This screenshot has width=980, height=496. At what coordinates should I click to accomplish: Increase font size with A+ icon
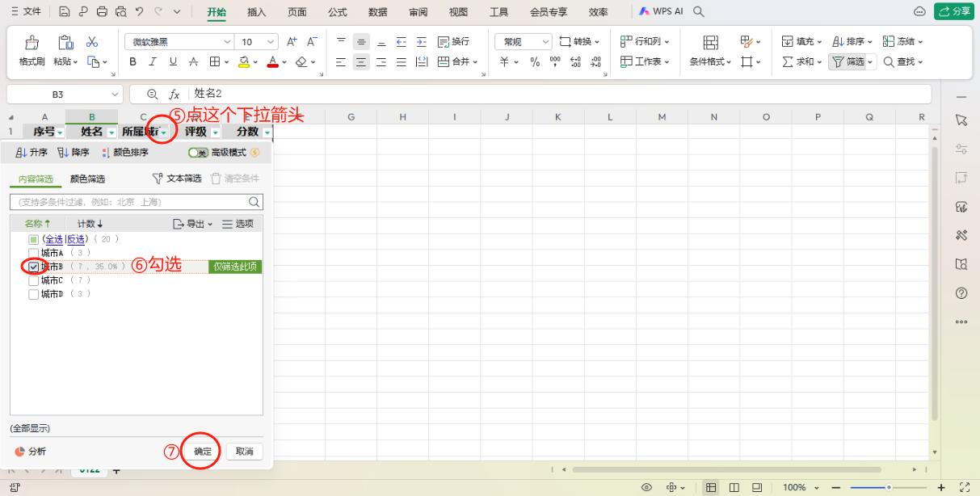[292, 41]
